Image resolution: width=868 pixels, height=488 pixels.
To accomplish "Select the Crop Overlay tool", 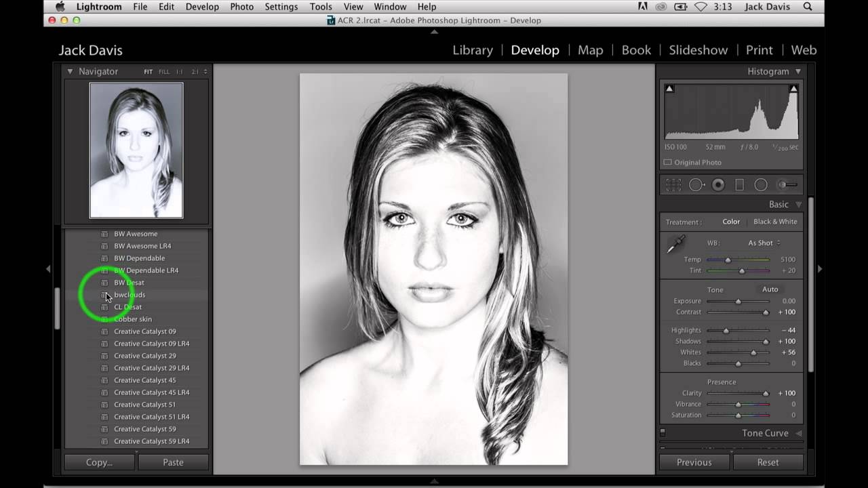I will 673,185.
